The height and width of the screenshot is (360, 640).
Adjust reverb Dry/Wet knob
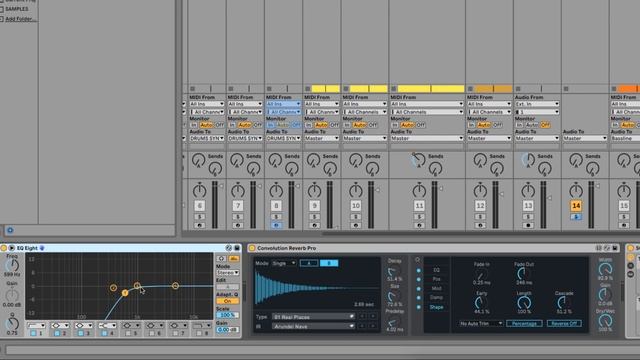point(605,321)
